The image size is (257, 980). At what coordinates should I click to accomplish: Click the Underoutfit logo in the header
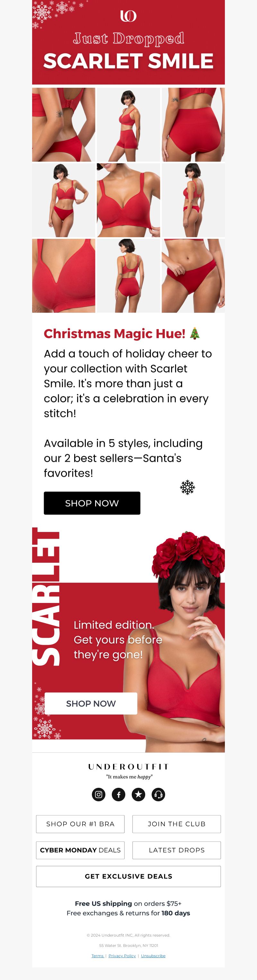pyautogui.click(x=128, y=16)
